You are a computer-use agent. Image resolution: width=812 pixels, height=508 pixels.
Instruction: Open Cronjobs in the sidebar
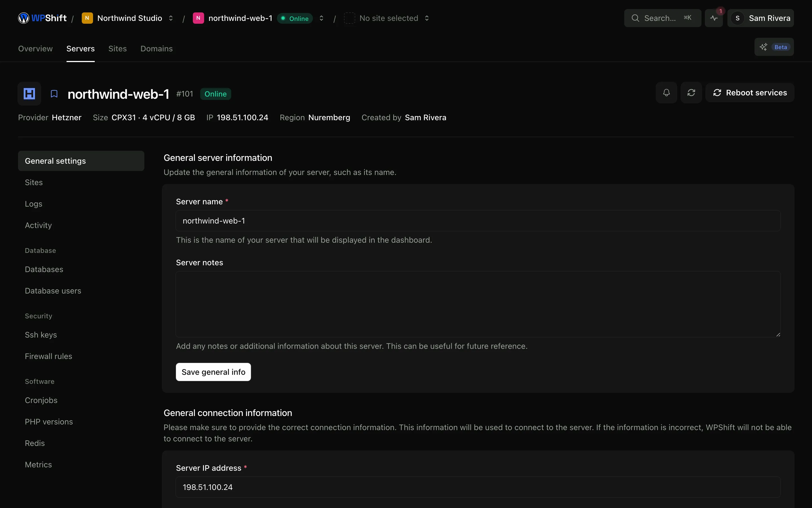[x=81, y=400]
